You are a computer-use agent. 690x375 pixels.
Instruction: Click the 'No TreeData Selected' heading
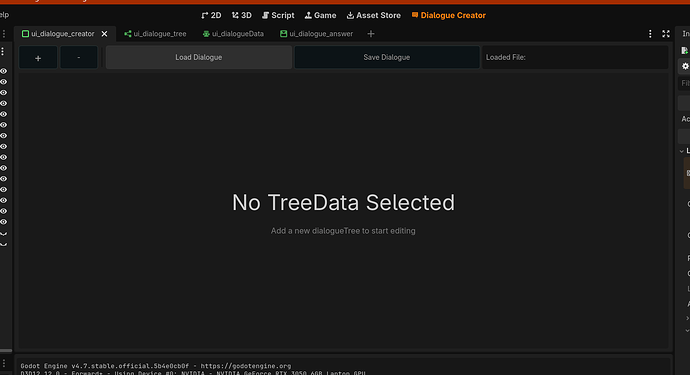click(x=343, y=203)
